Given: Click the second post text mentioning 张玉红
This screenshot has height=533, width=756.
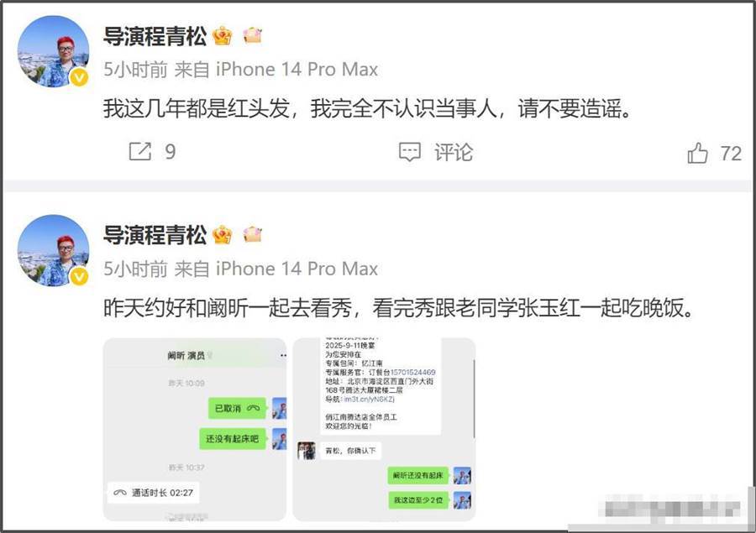Looking at the screenshot, I should coord(398,308).
